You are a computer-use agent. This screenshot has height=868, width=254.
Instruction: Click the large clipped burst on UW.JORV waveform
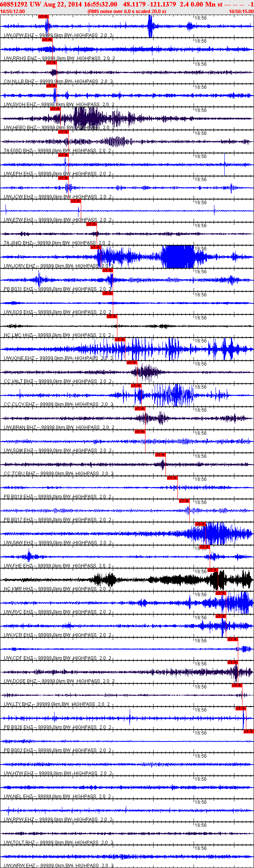[x=178, y=256]
